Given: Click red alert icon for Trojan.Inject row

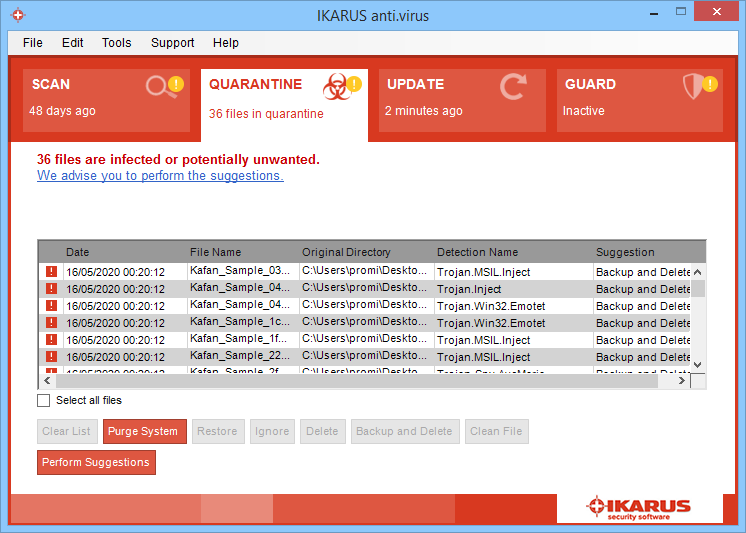Looking at the screenshot, I should point(51,289).
